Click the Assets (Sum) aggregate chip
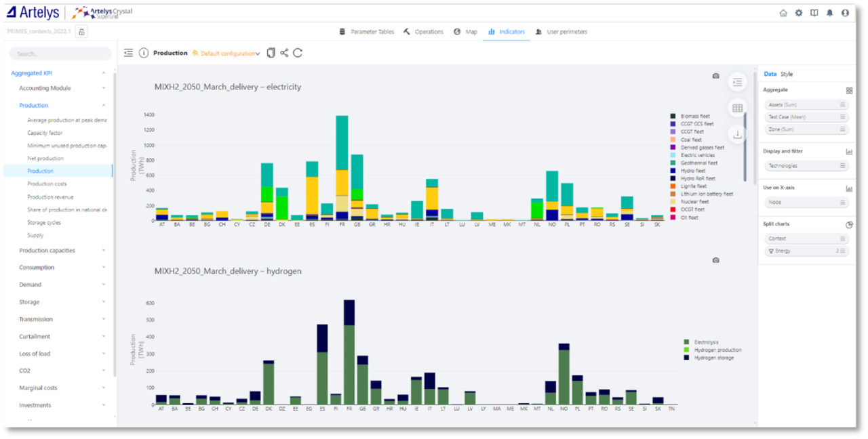The height and width of the screenshot is (439, 868). (806, 105)
